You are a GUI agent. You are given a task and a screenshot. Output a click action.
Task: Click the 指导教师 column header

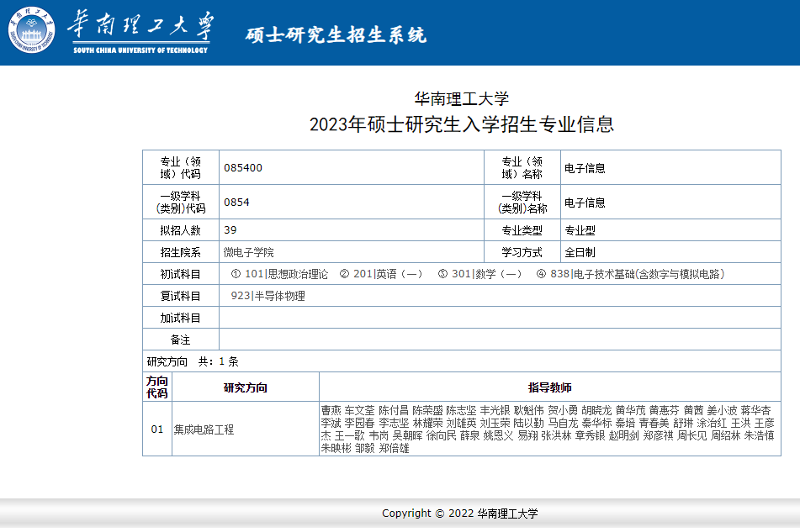point(550,387)
